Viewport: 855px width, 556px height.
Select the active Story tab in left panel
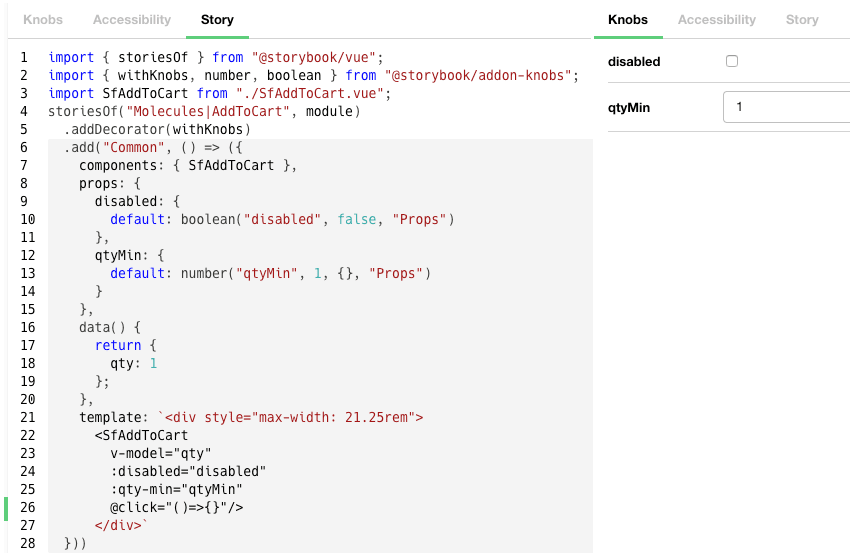point(217,20)
